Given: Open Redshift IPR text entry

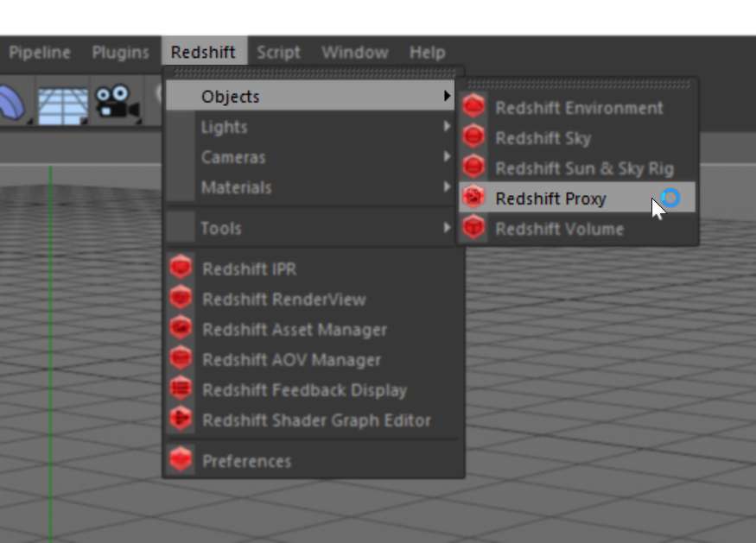Looking at the screenshot, I should tap(250, 268).
